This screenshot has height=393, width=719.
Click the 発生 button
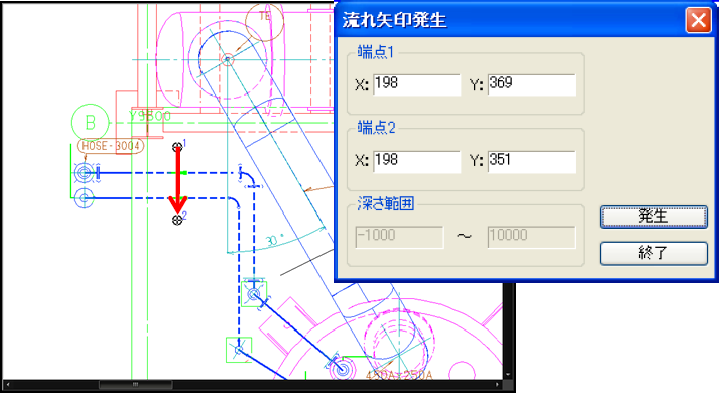pos(653,216)
